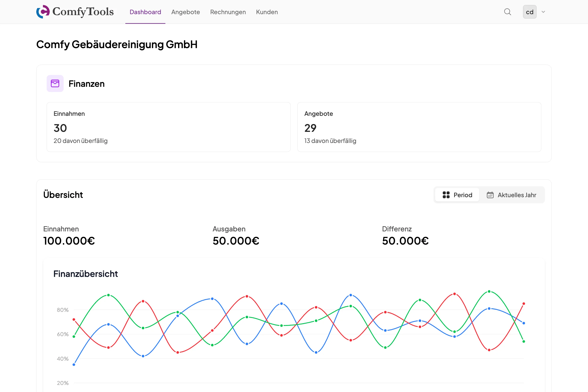Open the Rechnungen tab
Viewport: 588px width, 392px height.
[228, 12]
